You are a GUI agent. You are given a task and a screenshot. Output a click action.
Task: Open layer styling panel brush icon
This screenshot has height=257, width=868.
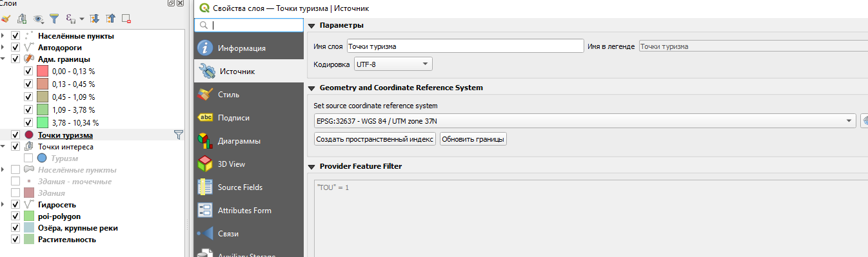(x=6, y=19)
